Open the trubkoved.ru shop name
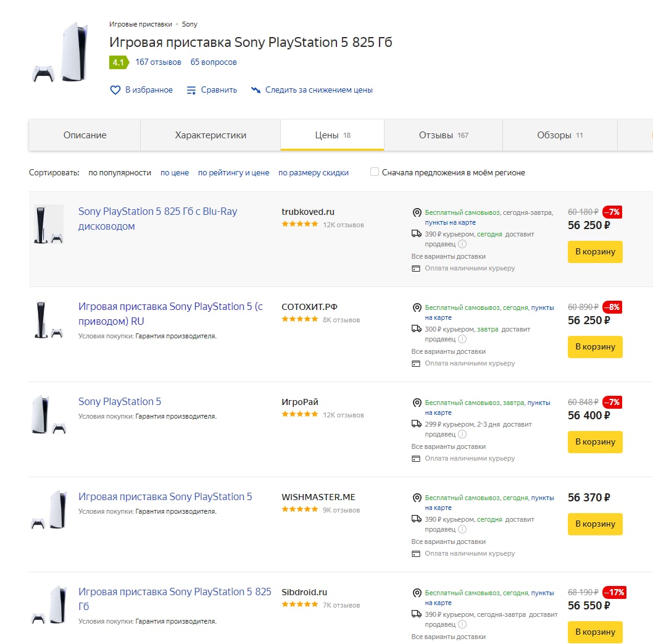The width and height of the screenshot is (653, 644). coord(308,212)
